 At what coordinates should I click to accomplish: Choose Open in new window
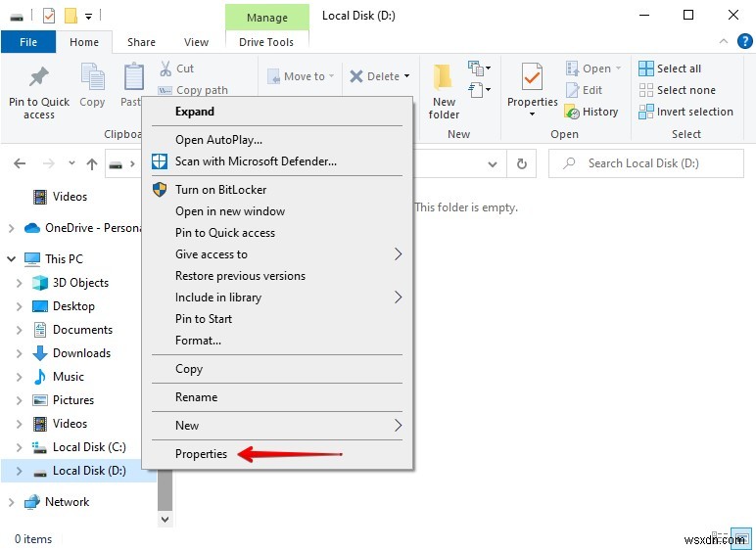coord(278,211)
